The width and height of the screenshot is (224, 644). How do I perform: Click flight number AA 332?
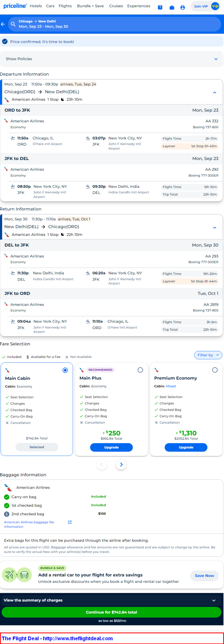212,121
